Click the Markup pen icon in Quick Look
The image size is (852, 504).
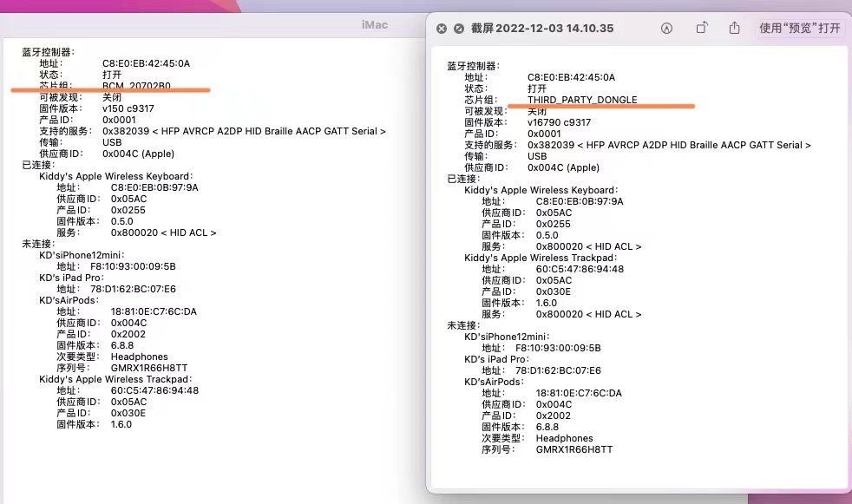coord(666,29)
